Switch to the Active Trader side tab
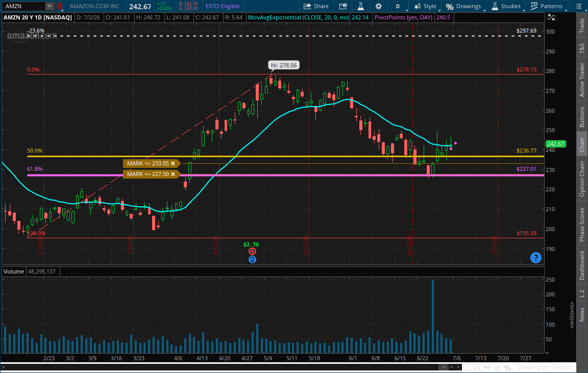588x373 pixels. 582,80
